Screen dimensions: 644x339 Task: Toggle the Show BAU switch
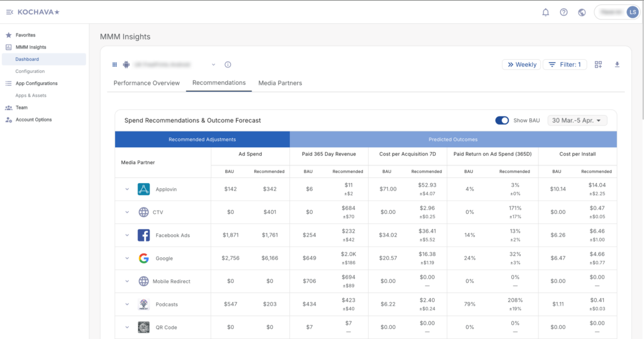click(502, 120)
